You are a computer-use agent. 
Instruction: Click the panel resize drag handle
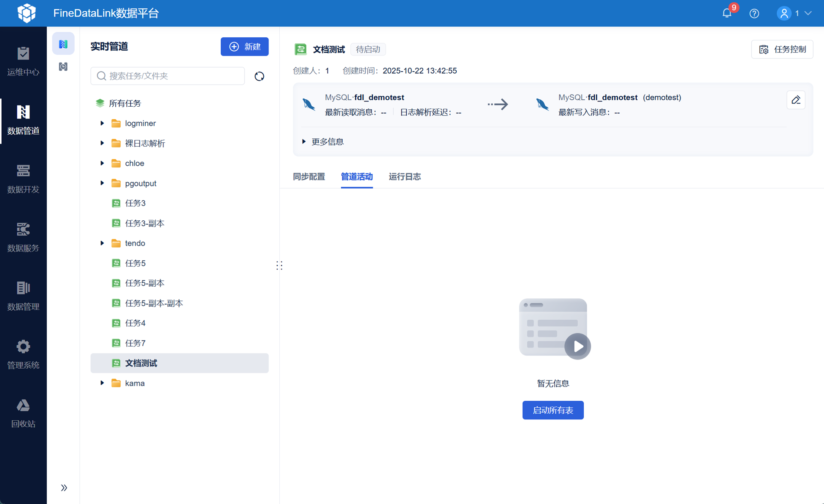[x=279, y=265]
